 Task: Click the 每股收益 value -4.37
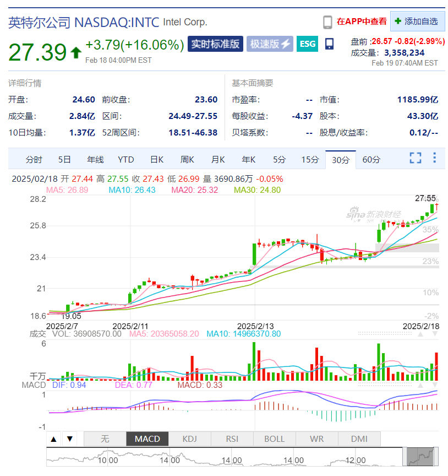302,116
